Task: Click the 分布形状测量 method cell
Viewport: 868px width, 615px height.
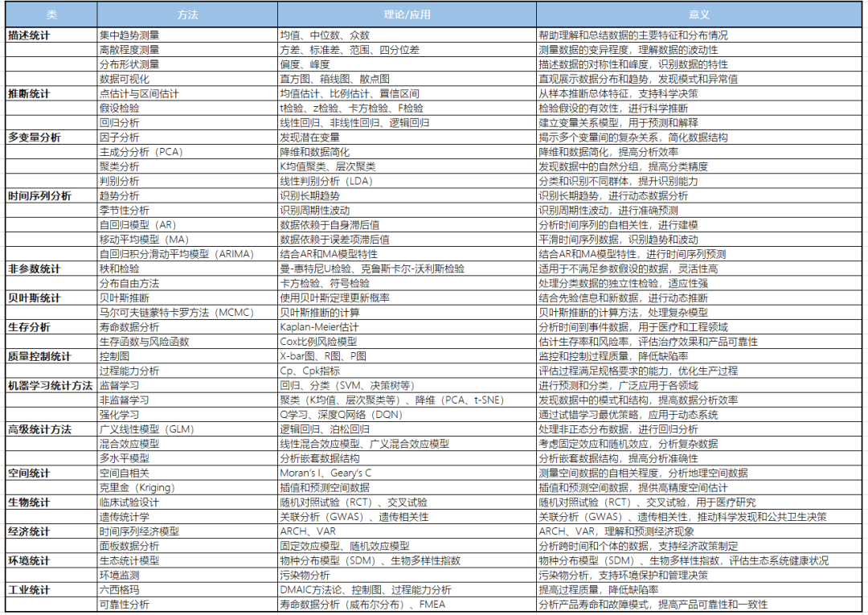Action: pyautogui.click(x=187, y=64)
